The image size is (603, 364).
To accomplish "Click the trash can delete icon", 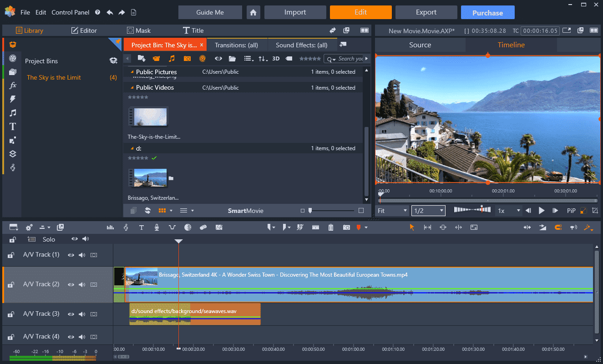I will (x=331, y=227).
